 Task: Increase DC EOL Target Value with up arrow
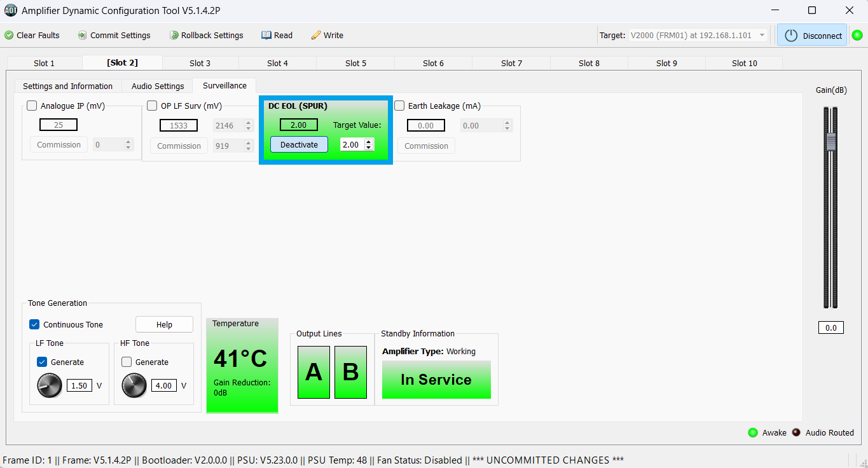click(369, 142)
